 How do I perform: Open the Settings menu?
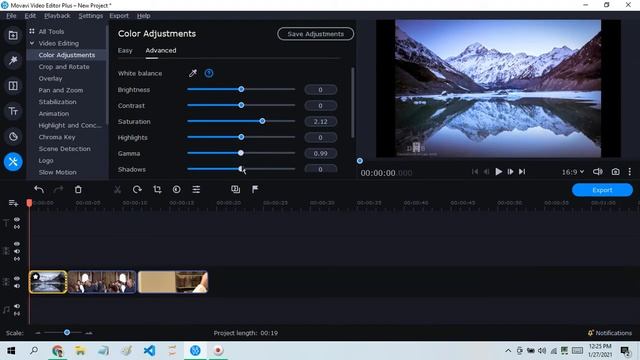point(91,16)
